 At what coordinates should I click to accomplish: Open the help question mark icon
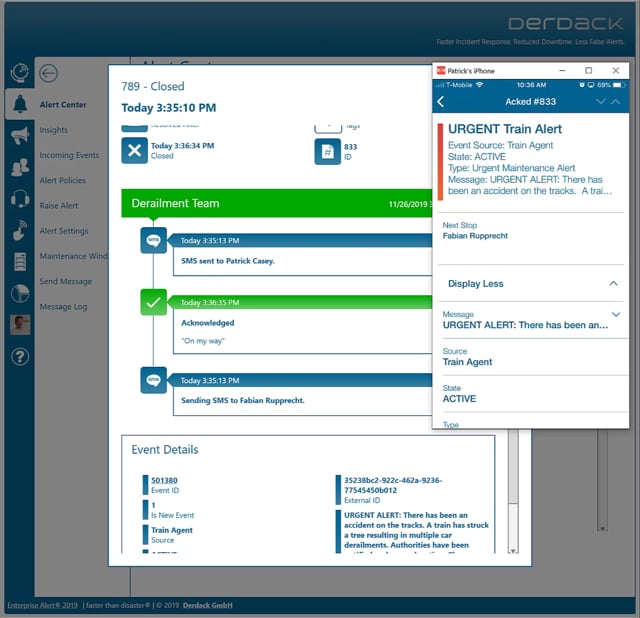tap(20, 357)
